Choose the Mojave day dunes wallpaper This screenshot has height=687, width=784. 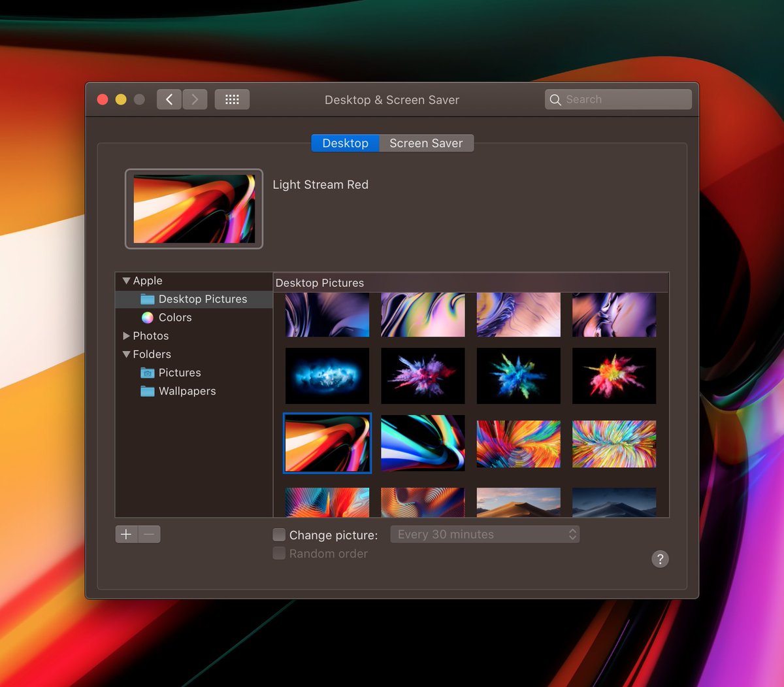pos(519,502)
